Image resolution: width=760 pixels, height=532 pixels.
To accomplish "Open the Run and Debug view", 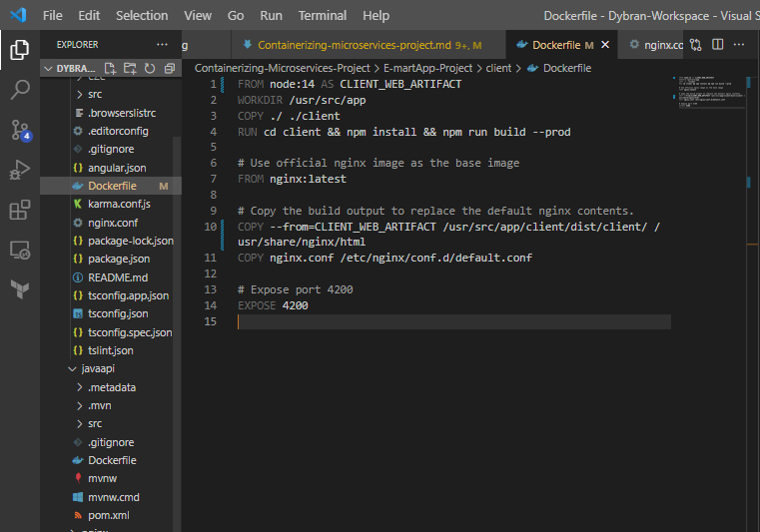I will (x=19, y=170).
